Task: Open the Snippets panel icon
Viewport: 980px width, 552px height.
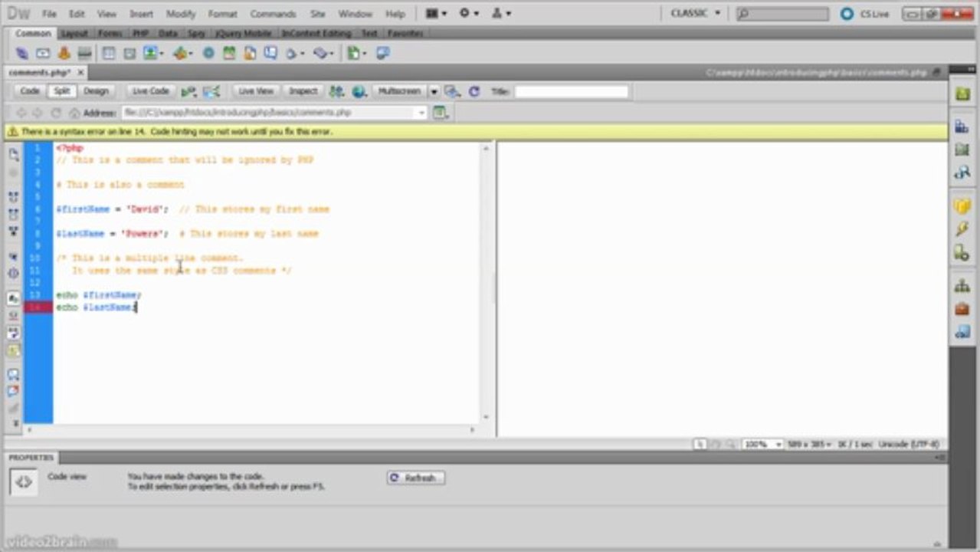Action: pyautogui.click(x=962, y=332)
